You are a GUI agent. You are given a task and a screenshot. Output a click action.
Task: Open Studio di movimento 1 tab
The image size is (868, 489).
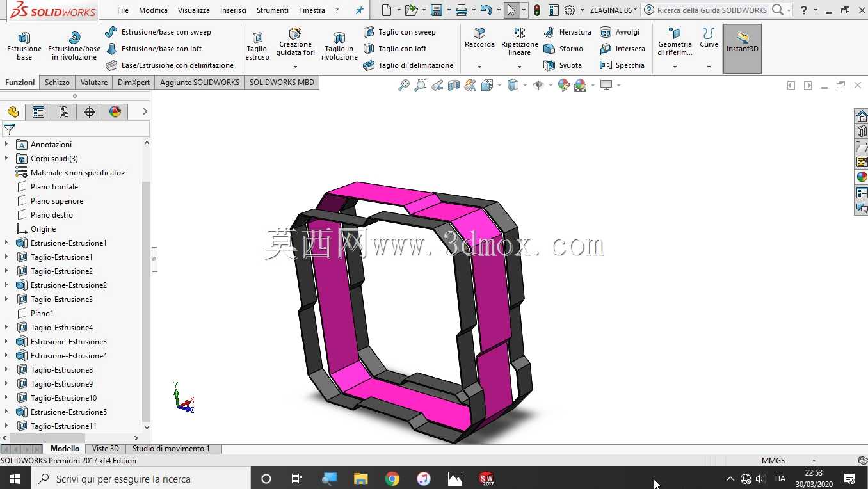pos(171,449)
